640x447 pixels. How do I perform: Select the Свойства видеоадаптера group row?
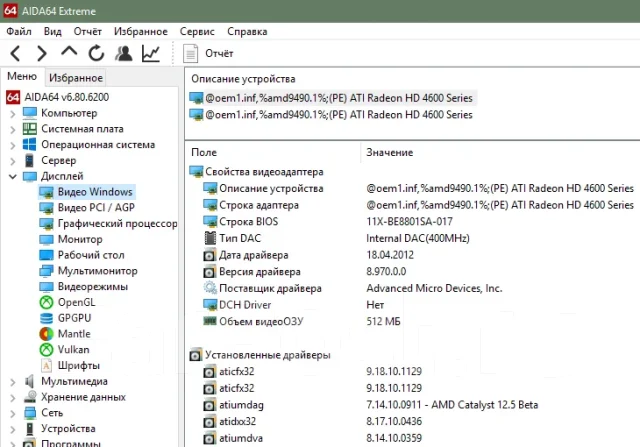click(x=257, y=172)
